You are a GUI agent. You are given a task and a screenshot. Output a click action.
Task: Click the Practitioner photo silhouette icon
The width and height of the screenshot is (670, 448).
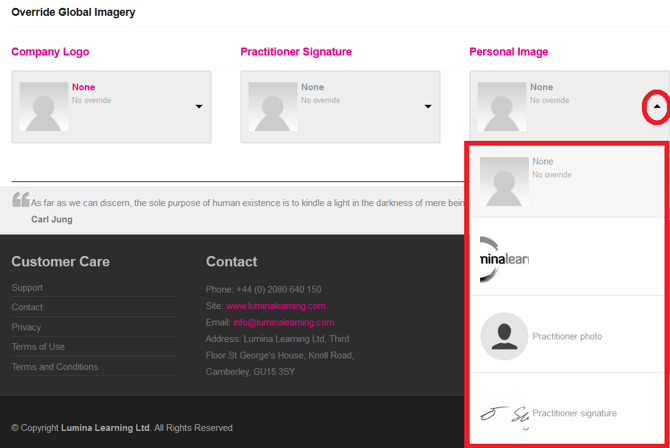[504, 336]
